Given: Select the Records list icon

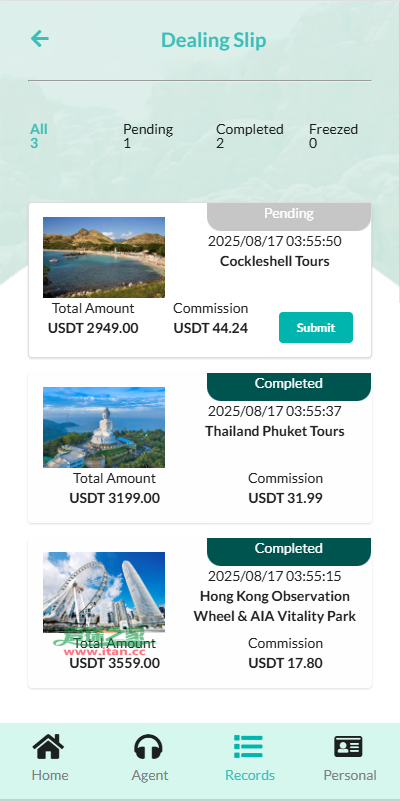Looking at the screenshot, I should pyautogui.click(x=249, y=747).
